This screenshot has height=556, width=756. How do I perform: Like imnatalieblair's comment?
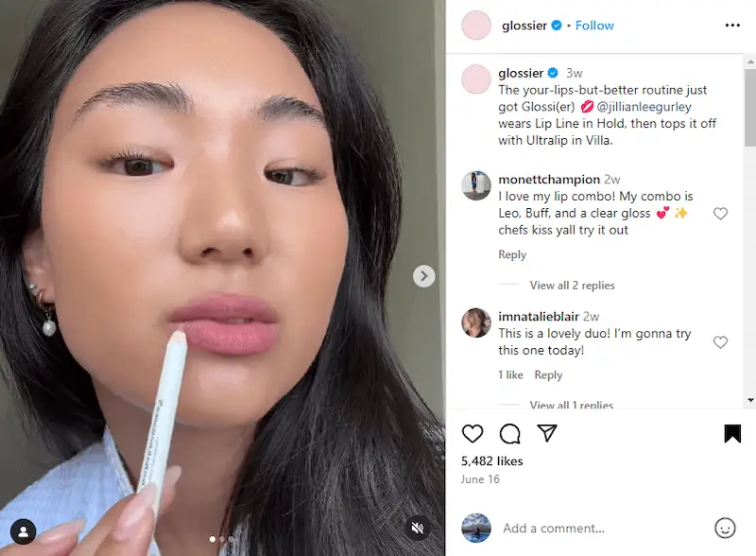[x=720, y=342]
